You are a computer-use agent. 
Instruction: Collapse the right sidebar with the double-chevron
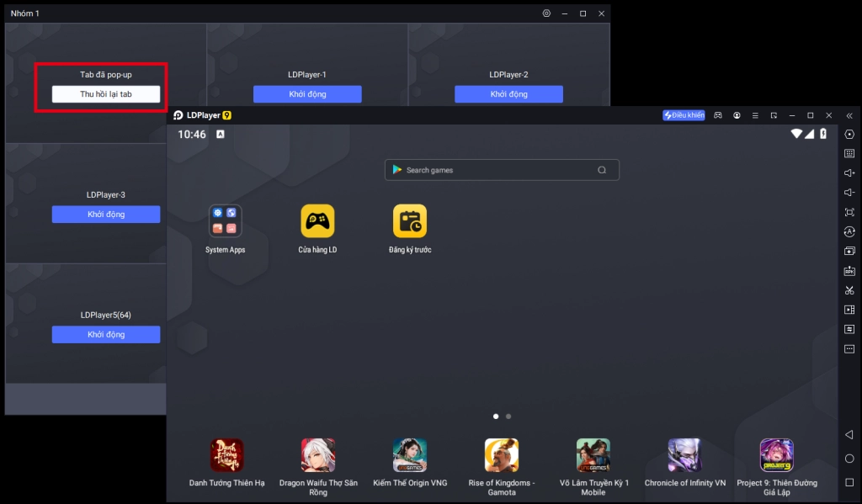click(x=849, y=115)
